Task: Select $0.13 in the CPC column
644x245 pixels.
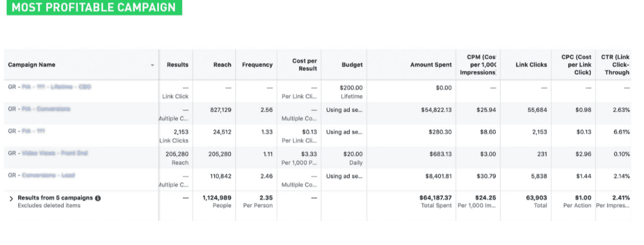Action: 584,132
